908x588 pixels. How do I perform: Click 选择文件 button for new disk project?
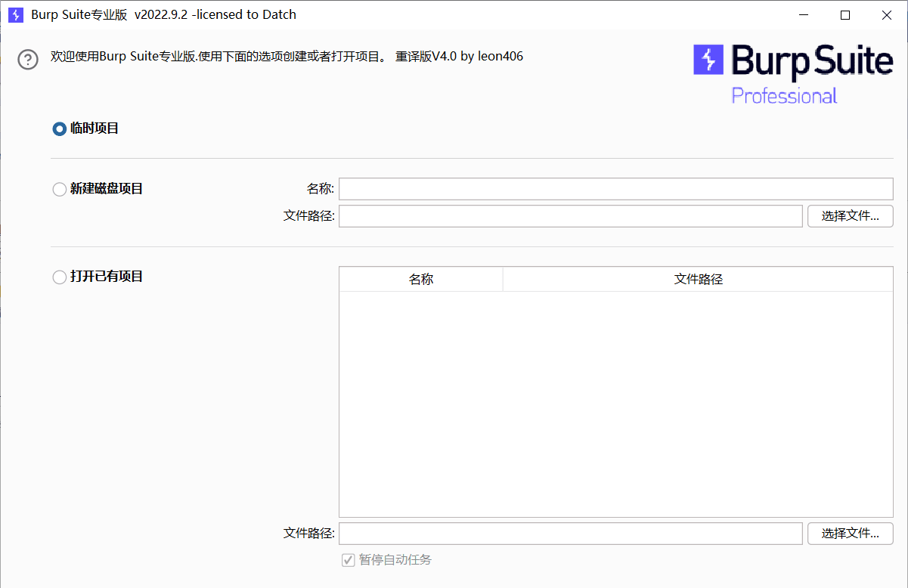click(x=851, y=216)
